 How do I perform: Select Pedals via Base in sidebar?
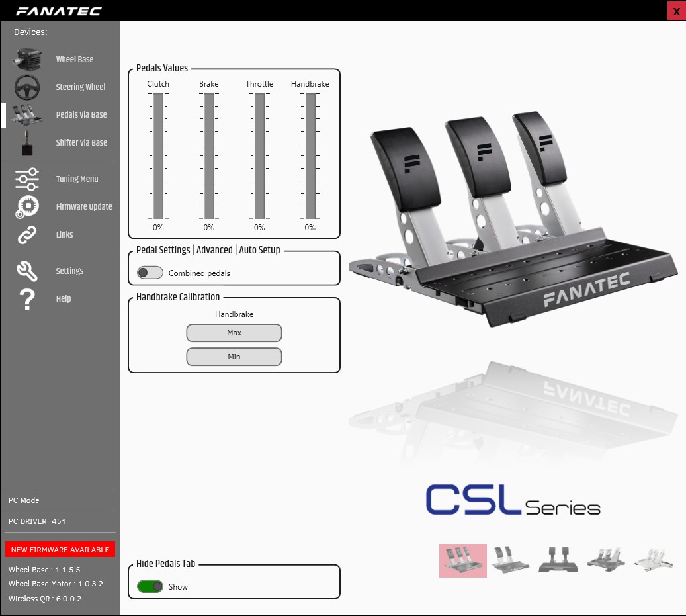pyautogui.click(x=81, y=114)
